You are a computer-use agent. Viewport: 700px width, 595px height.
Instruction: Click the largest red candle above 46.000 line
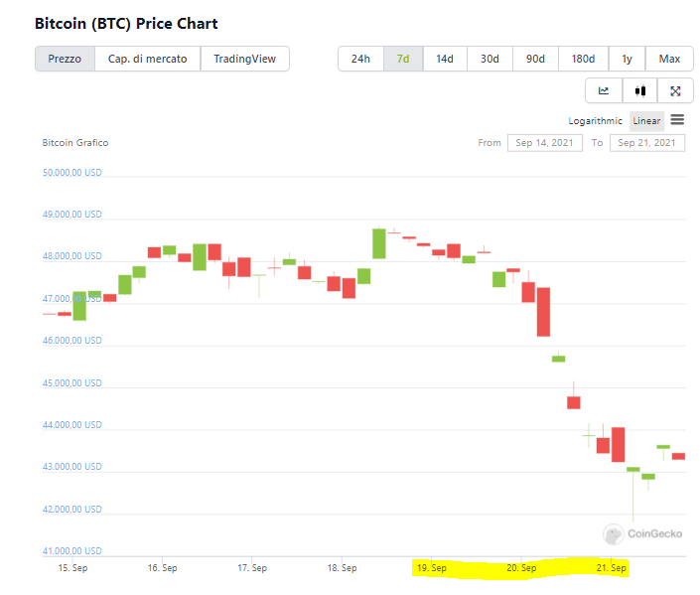tap(543, 312)
